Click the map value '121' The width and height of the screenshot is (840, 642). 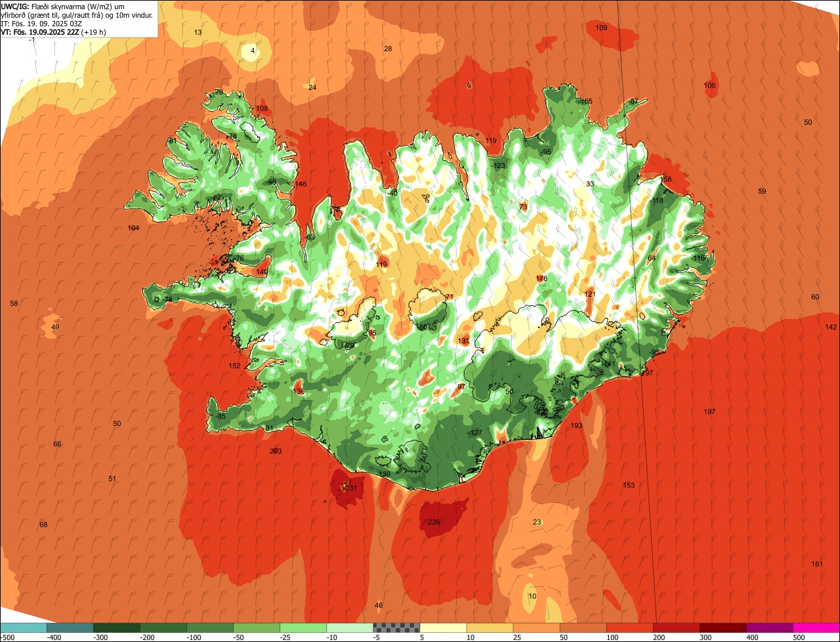pos(590,294)
